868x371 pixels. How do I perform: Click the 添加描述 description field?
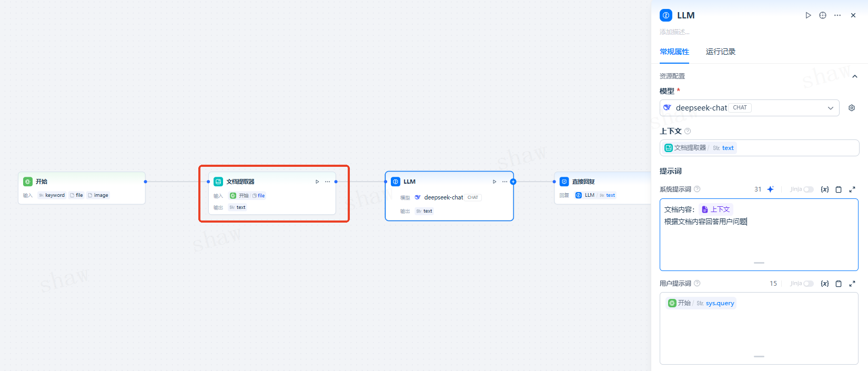coord(675,32)
